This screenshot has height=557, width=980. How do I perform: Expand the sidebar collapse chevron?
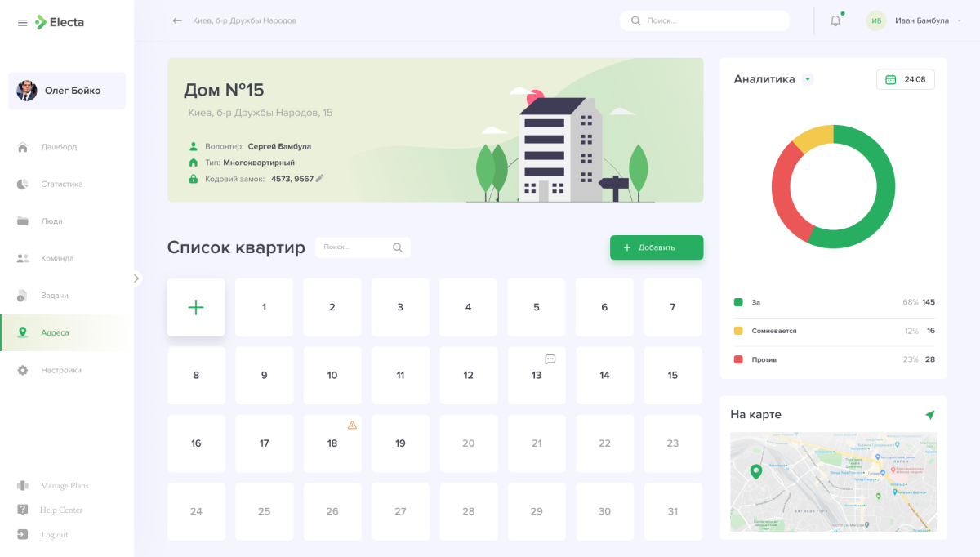[x=136, y=278]
